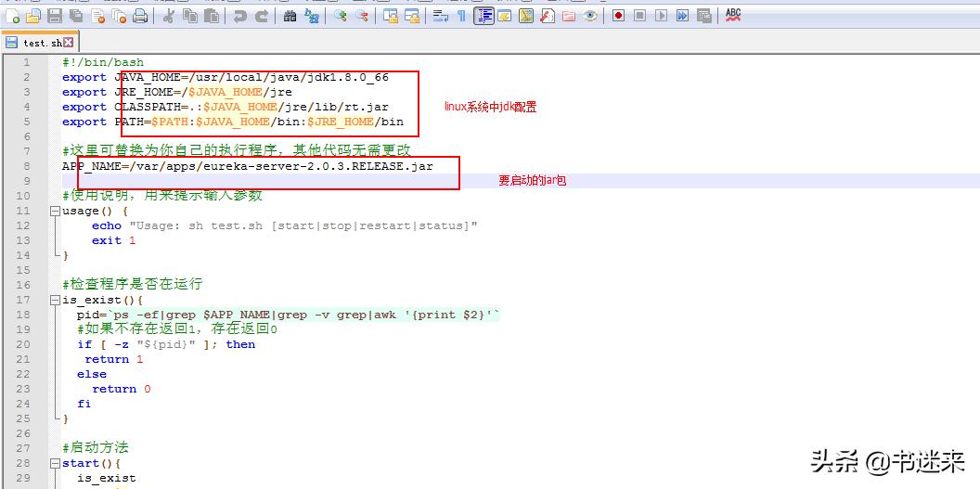Toggle synchronize horizontal scrolling
This screenshot has width=980, height=489.
[412, 16]
